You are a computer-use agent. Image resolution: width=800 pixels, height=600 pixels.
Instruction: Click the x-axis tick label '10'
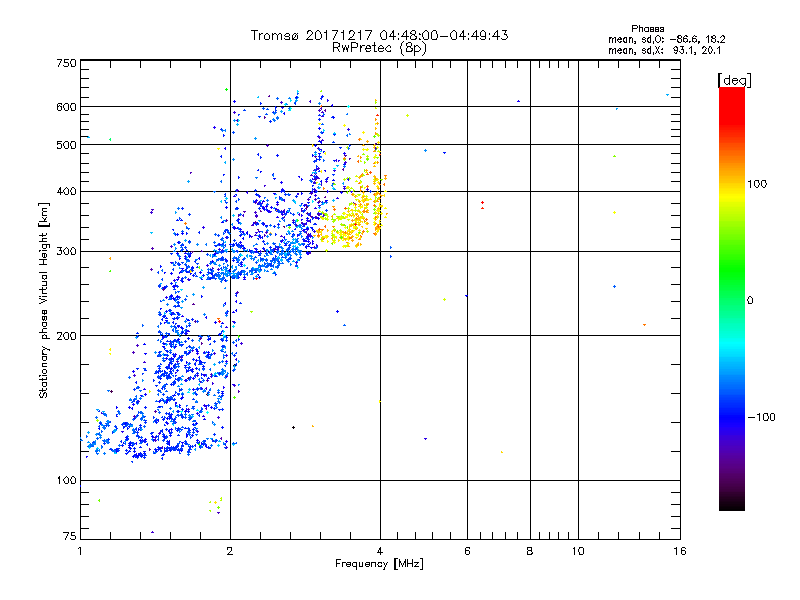578,551
